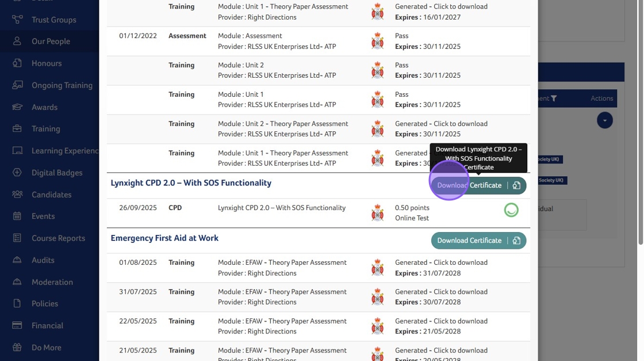644x361 pixels.
Task: Click the Honours icon
Action: click(x=17, y=63)
